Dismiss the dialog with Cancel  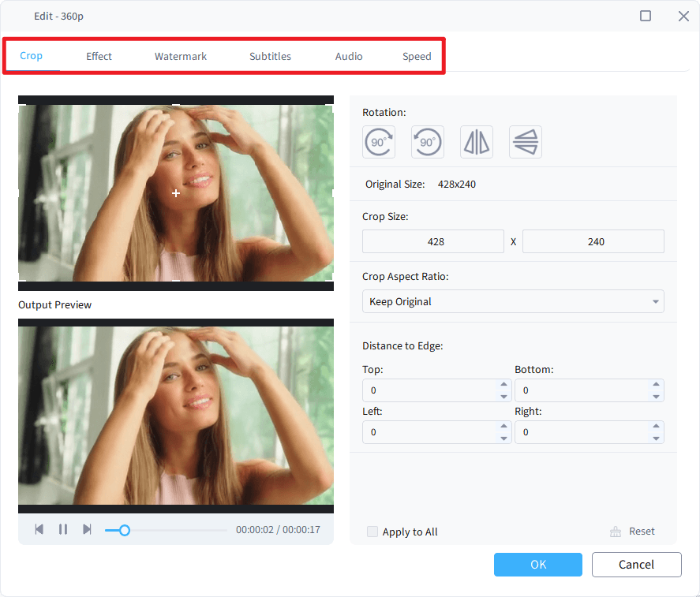pos(636,565)
